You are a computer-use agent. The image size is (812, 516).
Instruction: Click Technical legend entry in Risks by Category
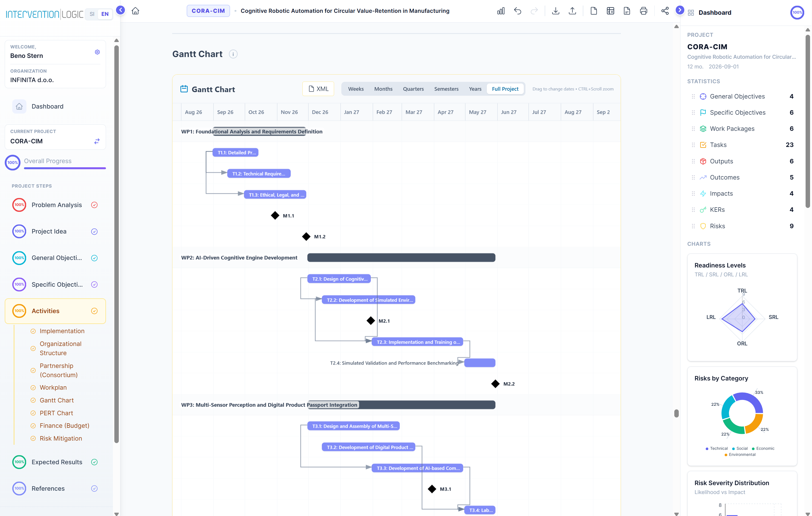coord(716,448)
